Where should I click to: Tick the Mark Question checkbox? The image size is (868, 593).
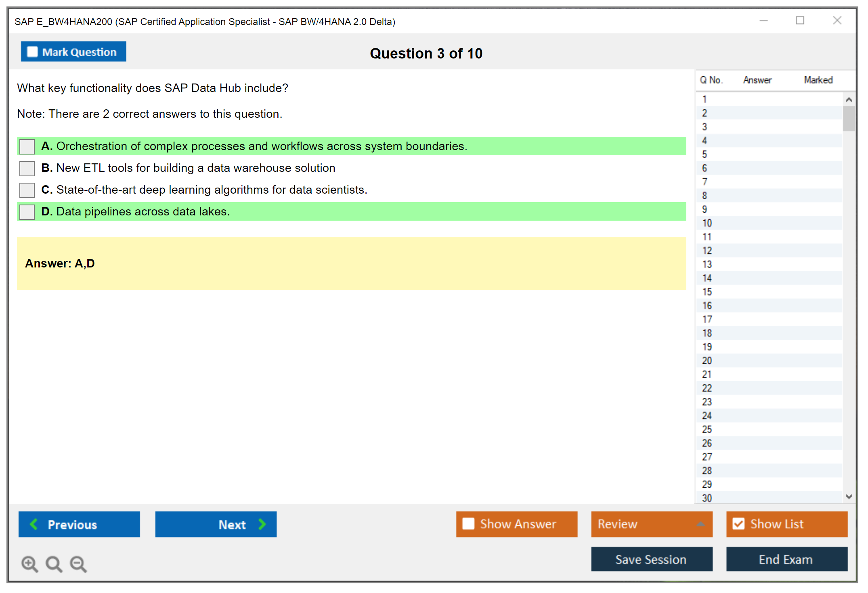tap(32, 52)
